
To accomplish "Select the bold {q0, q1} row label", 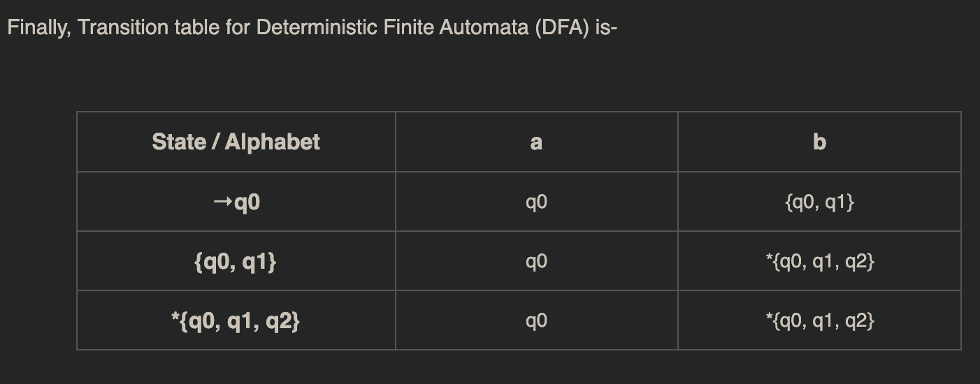I will pyautogui.click(x=236, y=262).
